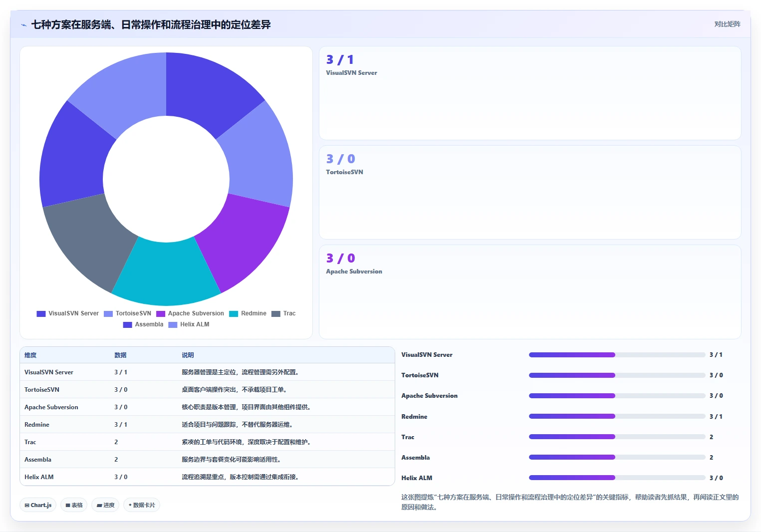This screenshot has height=532, width=761.
Task: Click the Chart.js chip icon
Action: 27,505
